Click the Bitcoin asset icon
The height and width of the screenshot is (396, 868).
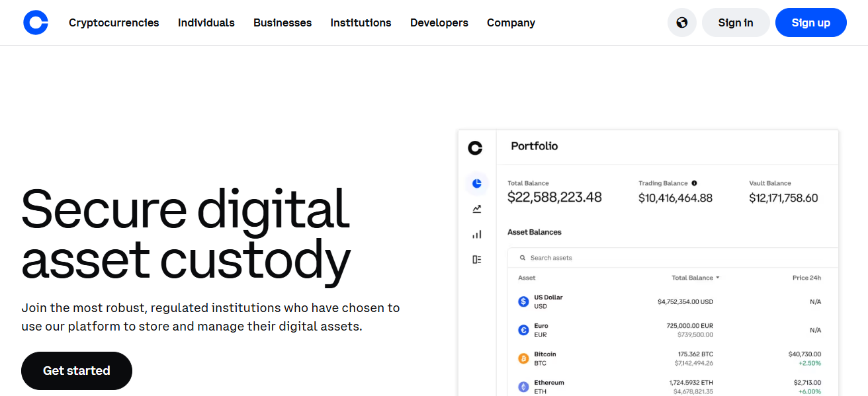tap(523, 358)
